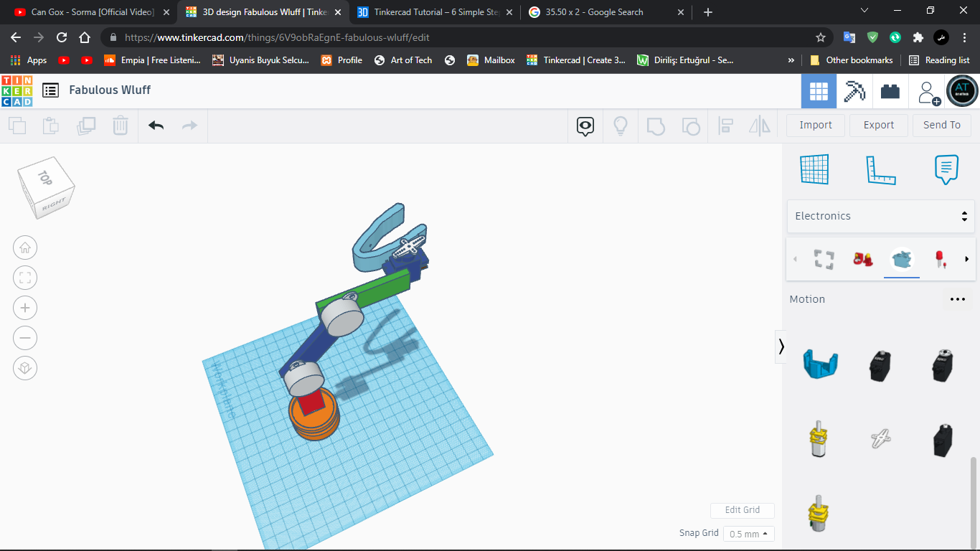Group the selected shapes
The height and width of the screenshot is (551, 980).
(x=655, y=126)
